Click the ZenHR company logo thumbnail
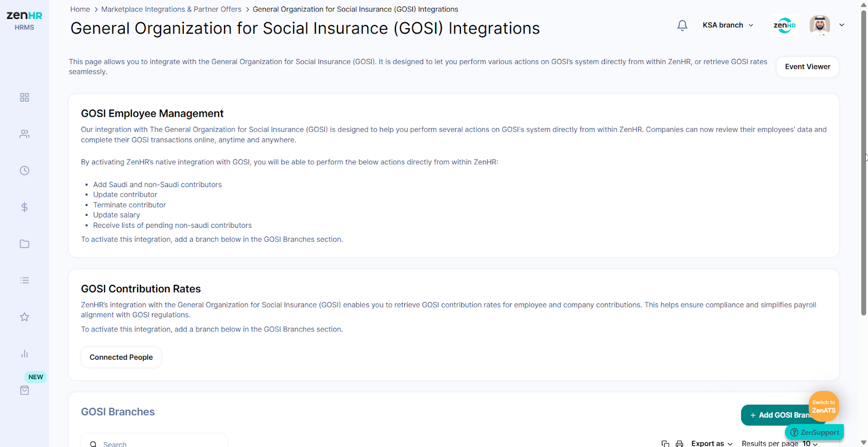Viewport: 868px width, 447px height. [784, 25]
